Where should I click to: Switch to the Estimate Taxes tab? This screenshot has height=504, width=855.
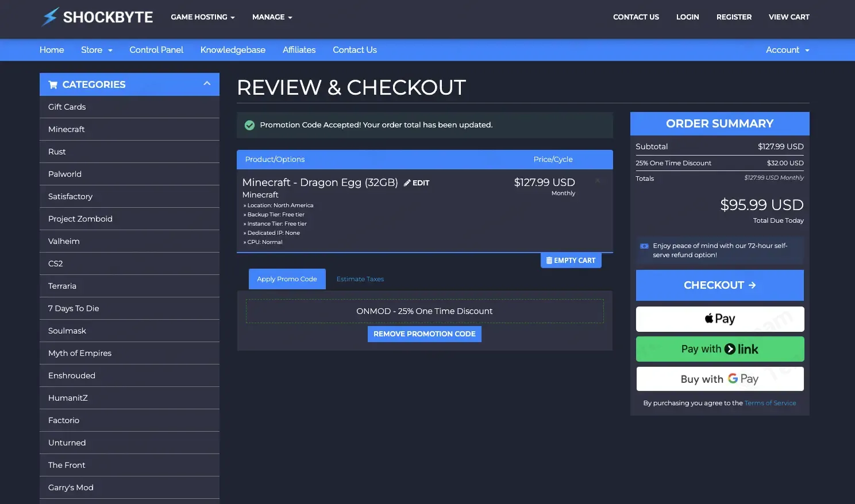click(x=360, y=279)
